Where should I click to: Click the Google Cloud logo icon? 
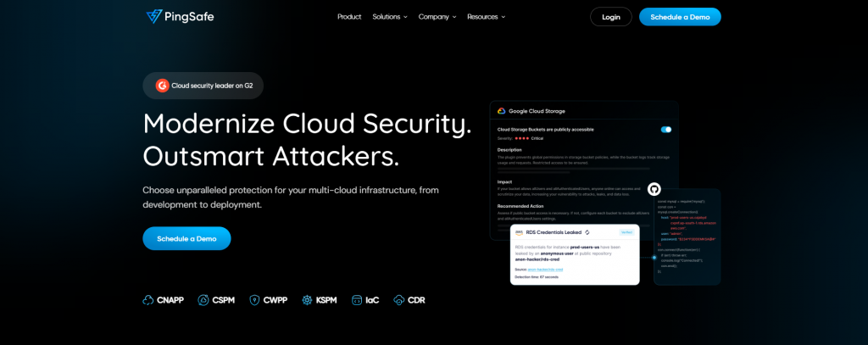point(502,111)
